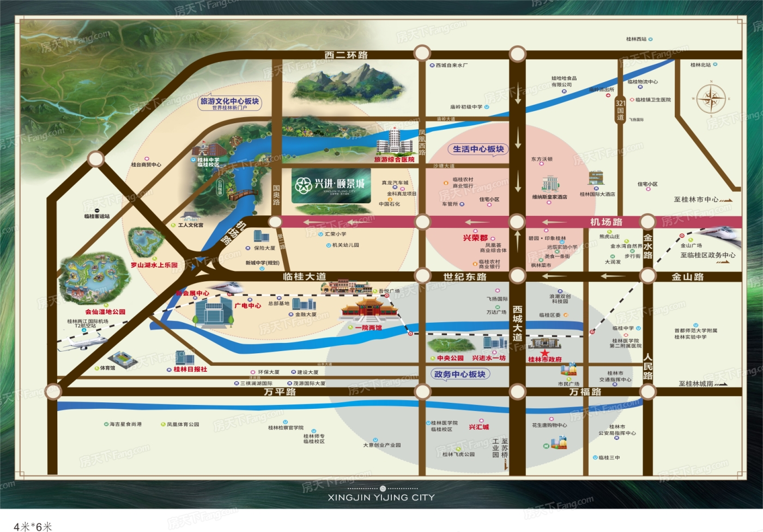The height and width of the screenshot is (532, 763).
Task: Click the 旅游综合医院 hospital building icon
Action: point(394,142)
